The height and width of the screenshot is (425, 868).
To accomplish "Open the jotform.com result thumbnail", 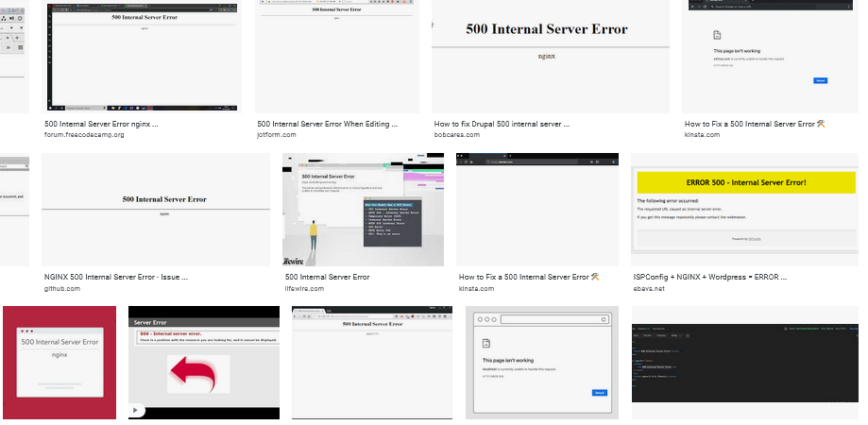I will [x=336, y=57].
